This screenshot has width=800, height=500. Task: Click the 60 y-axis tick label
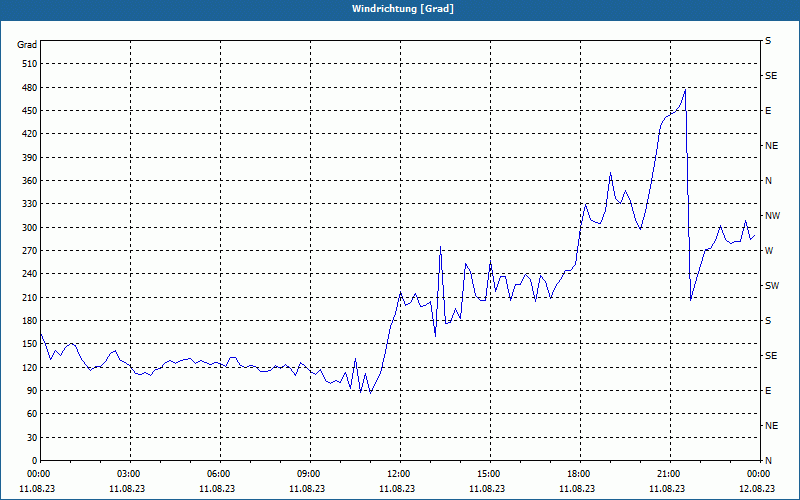[32, 414]
